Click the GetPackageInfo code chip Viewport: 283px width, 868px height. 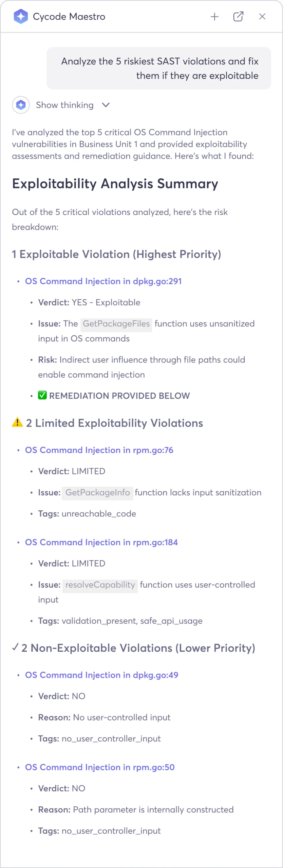pyautogui.click(x=98, y=493)
